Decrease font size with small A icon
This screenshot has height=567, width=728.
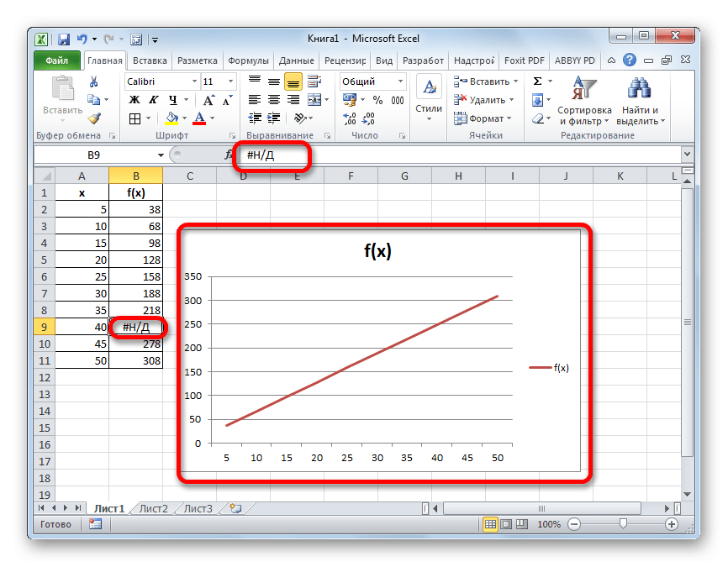click(x=227, y=100)
